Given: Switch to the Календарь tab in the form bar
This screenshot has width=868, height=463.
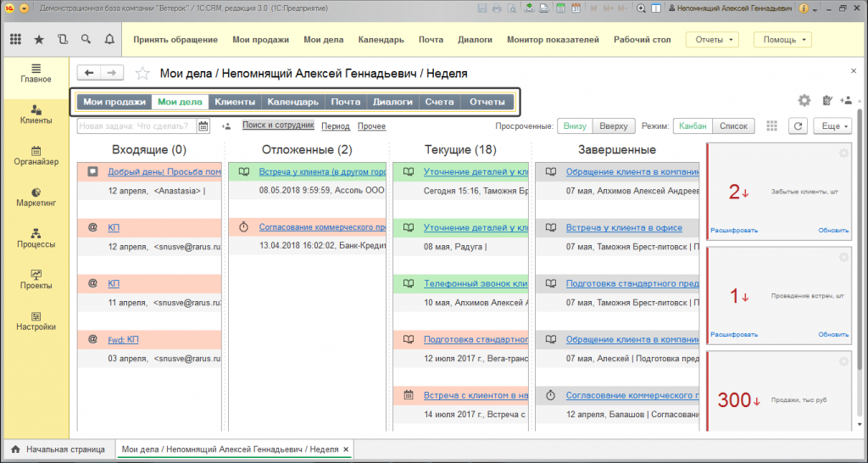Looking at the screenshot, I should click(292, 102).
